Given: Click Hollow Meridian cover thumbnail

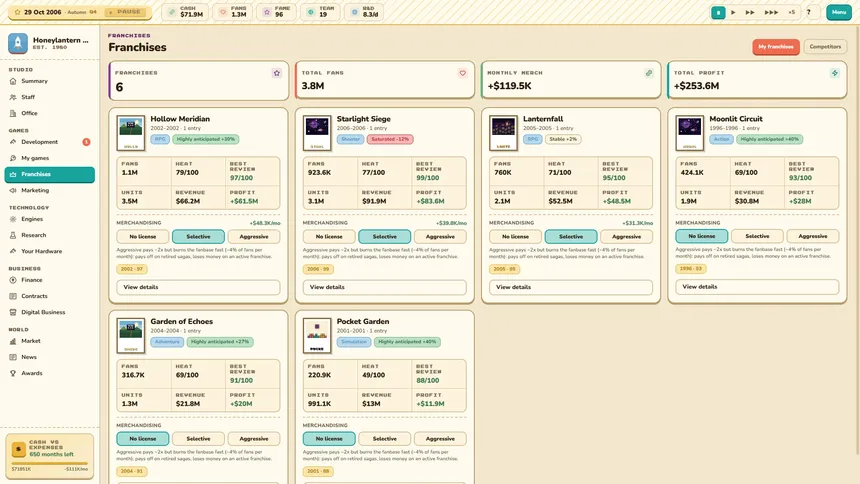Looking at the screenshot, I should [x=131, y=133].
